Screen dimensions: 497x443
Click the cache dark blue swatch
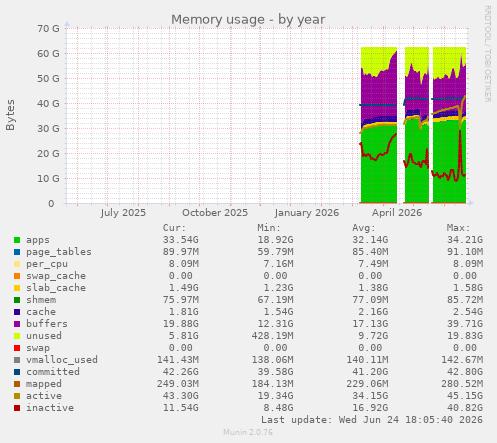point(17,312)
